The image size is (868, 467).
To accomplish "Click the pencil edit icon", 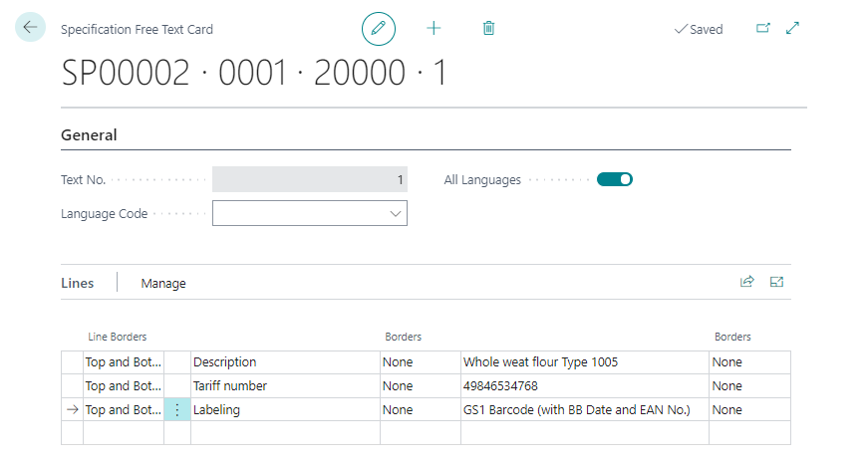I will 379,29.
